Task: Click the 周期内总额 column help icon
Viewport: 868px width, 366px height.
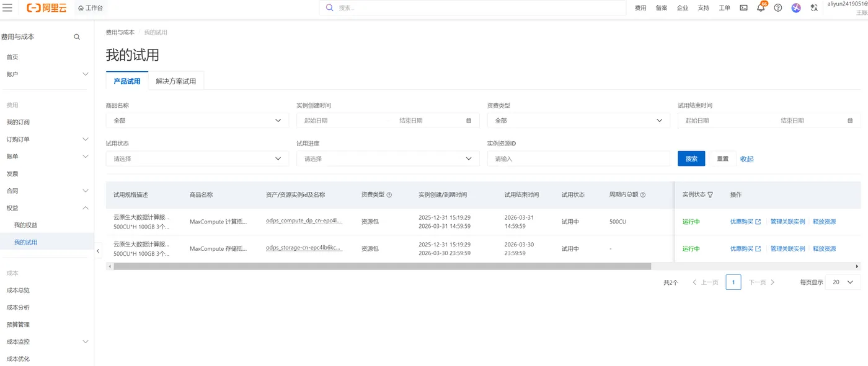Action: (643, 195)
